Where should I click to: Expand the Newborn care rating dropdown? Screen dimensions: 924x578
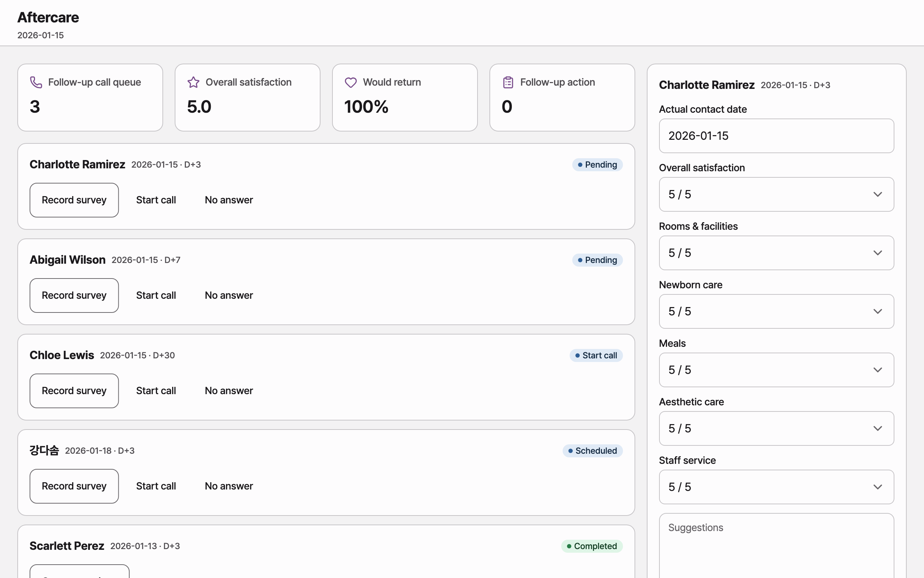[x=776, y=311]
